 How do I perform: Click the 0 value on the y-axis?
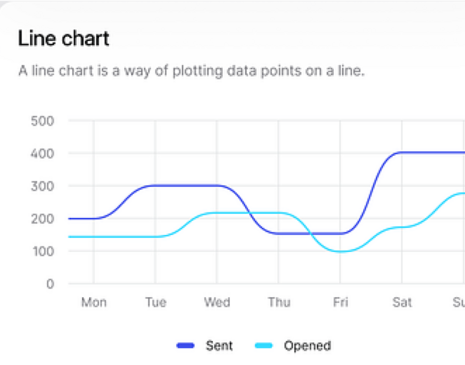pos(50,284)
